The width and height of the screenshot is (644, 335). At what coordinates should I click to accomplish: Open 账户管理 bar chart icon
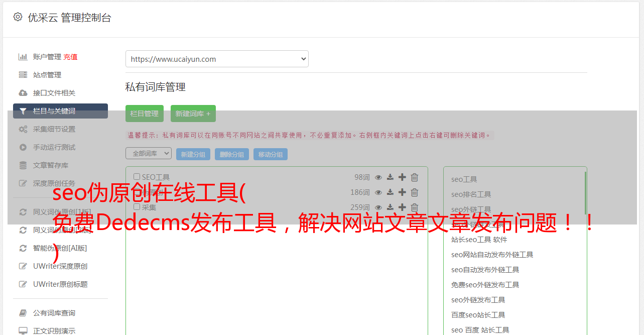coord(23,57)
